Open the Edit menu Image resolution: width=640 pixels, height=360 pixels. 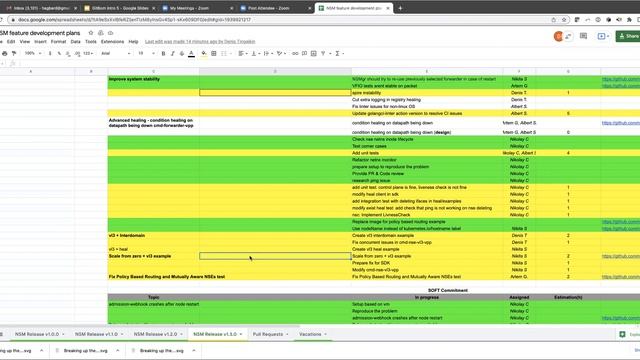tap(11, 42)
